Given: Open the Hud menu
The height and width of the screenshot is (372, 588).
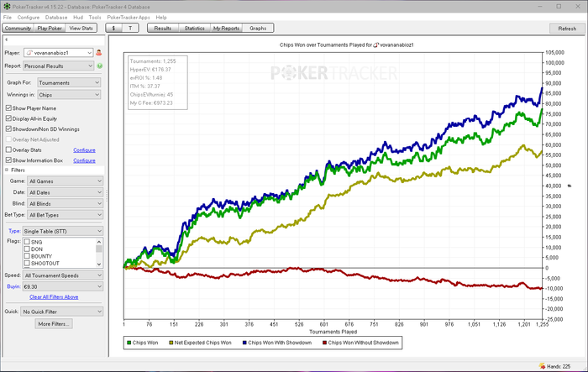Looking at the screenshot, I should (x=78, y=18).
